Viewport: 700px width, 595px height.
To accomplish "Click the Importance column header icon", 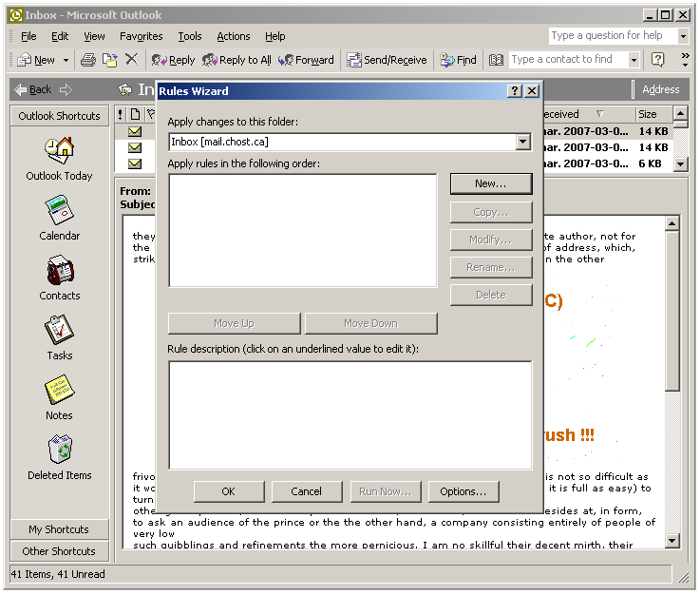I will [120, 114].
